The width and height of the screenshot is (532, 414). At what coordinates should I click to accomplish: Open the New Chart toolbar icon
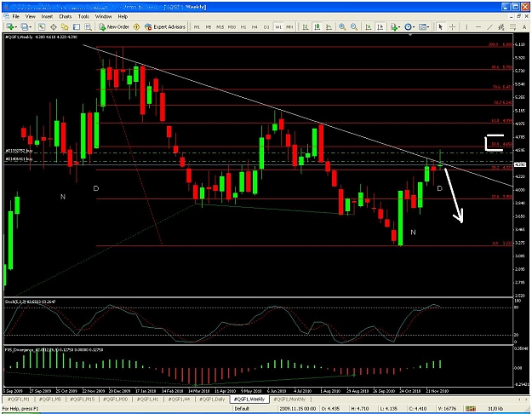[9, 26]
